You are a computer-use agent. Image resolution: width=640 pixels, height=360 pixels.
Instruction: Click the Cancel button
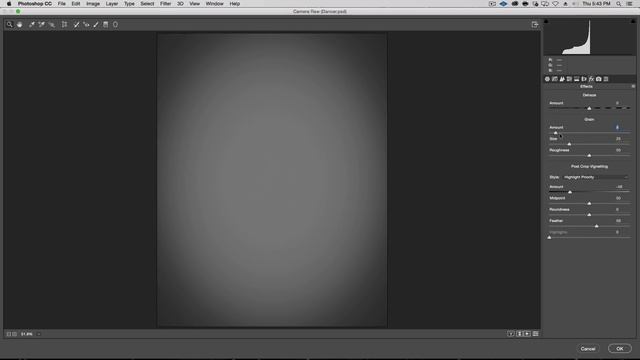tap(588, 349)
